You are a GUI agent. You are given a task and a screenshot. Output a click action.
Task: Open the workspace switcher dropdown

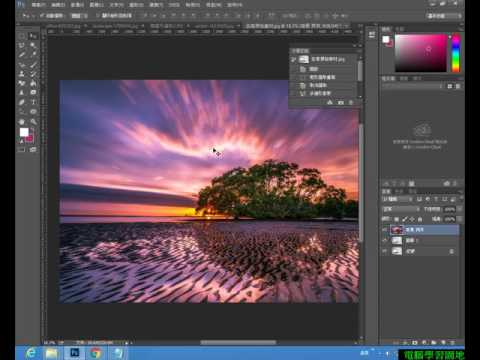point(445,16)
